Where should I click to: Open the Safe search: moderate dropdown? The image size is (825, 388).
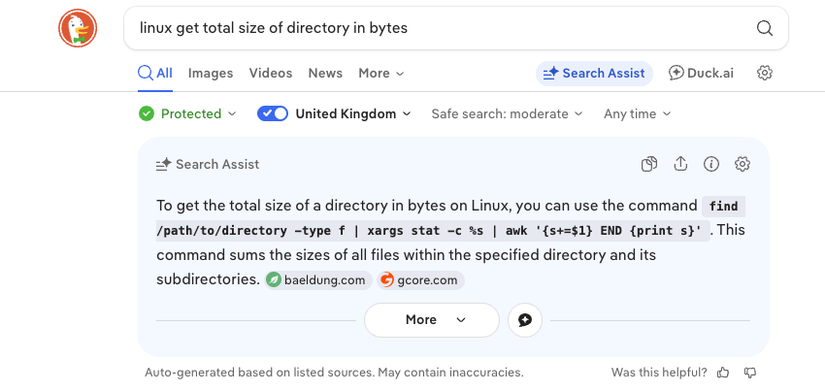pyautogui.click(x=507, y=114)
